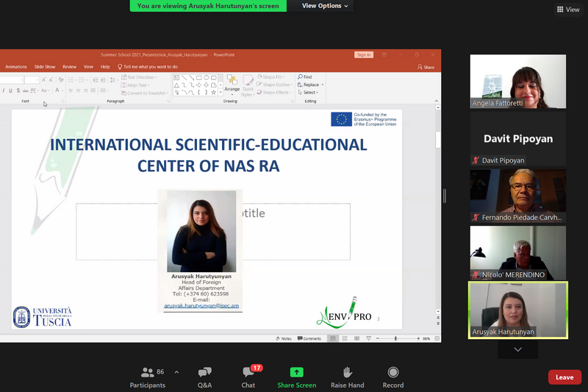This screenshot has height=392, width=588.
Task: Open the Align Text menu
Action: coord(135,85)
